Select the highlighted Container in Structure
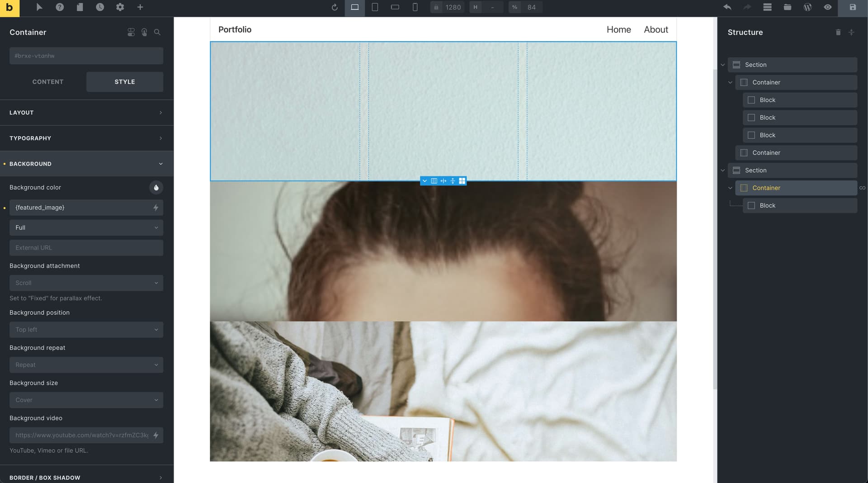868x483 pixels. (x=796, y=188)
